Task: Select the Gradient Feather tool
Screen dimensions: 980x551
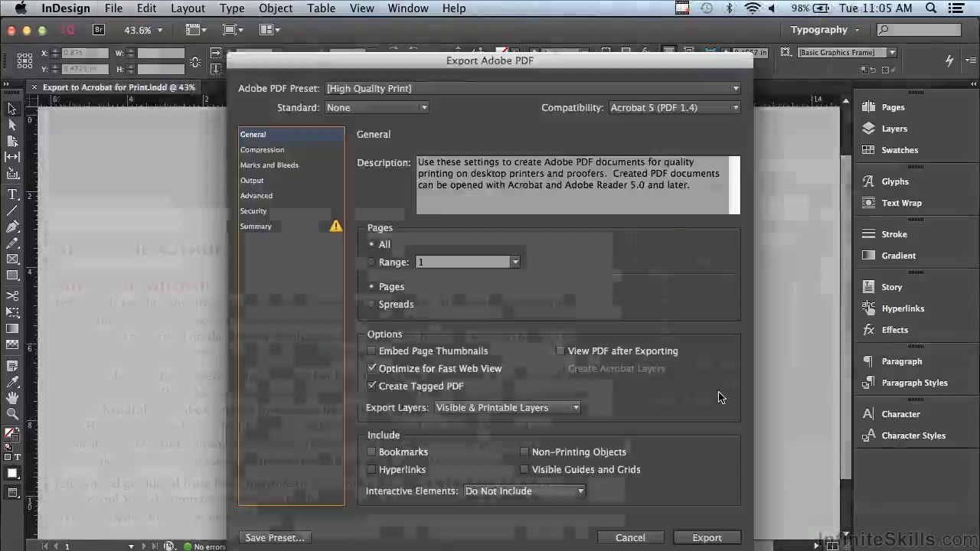Action: tap(12, 344)
